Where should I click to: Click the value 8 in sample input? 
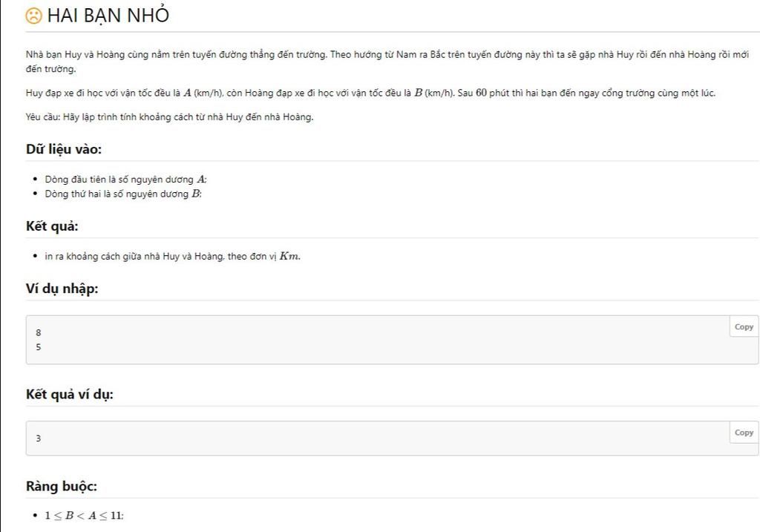tap(39, 333)
